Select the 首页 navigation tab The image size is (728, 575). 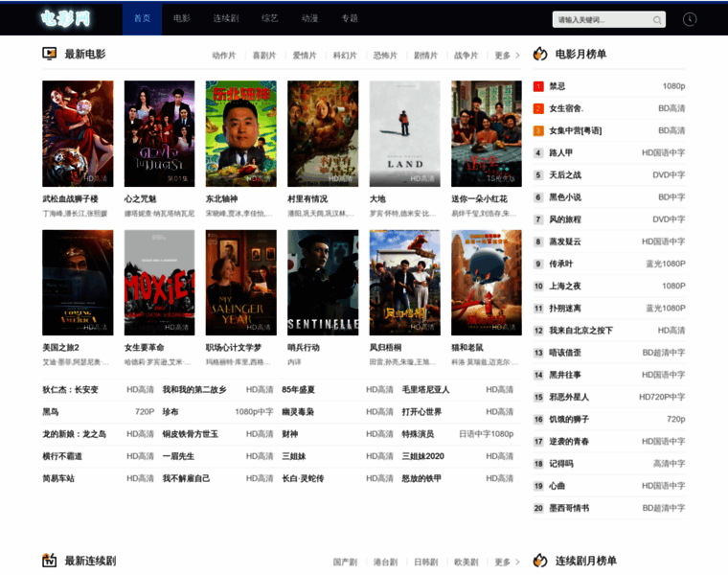pos(142,18)
